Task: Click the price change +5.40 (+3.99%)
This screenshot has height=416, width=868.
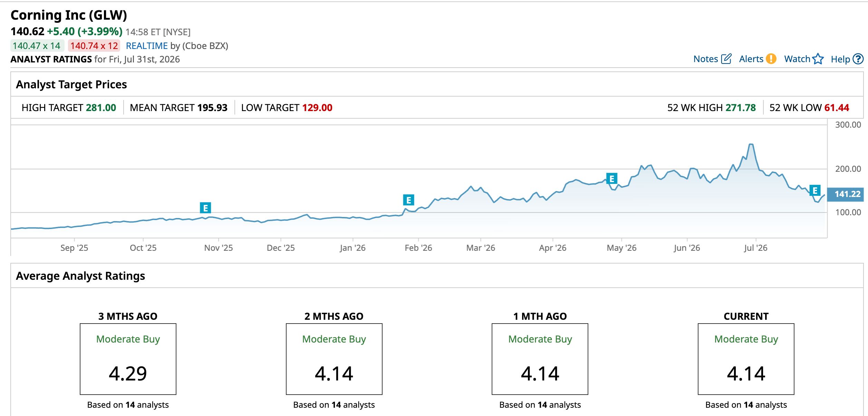Action: [x=85, y=32]
